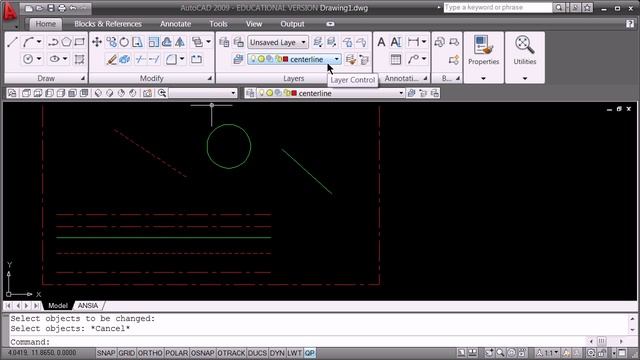Expand the Utilities panel arrow
The width and height of the screenshot is (640, 360).
524,78
